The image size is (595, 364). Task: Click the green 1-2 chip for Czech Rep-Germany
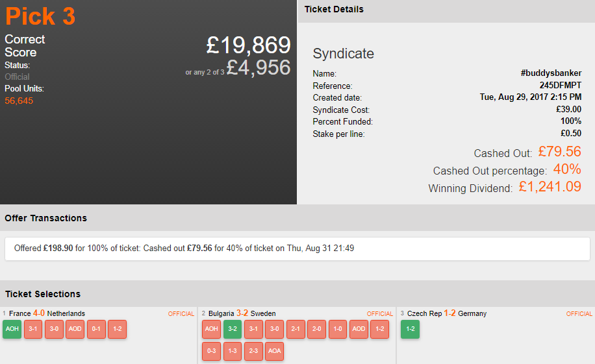(x=411, y=329)
